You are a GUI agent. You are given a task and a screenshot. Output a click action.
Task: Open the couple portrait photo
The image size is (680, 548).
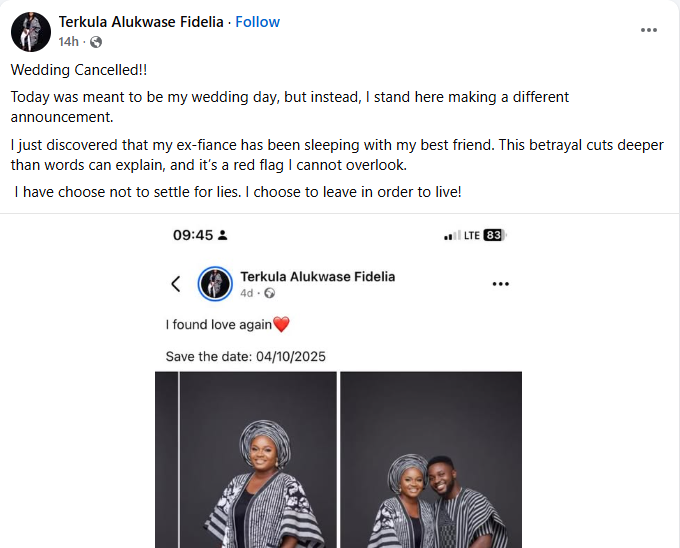tap(431, 460)
